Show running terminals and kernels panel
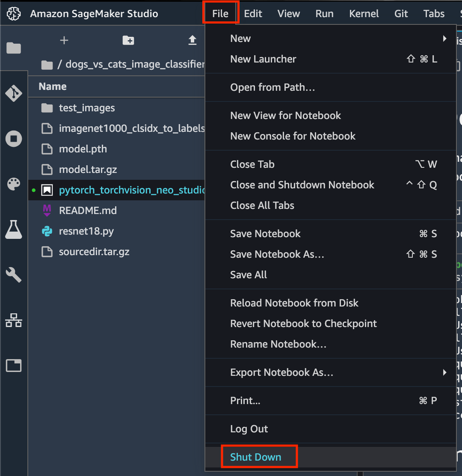The image size is (462, 476). click(14, 139)
